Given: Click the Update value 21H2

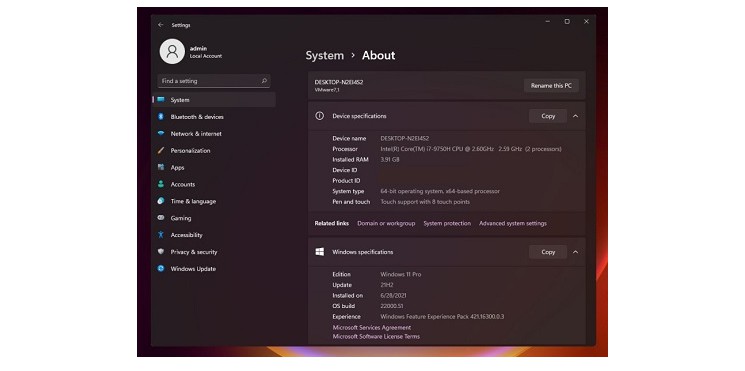Looking at the screenshot, I should click(x=387, y=285).
